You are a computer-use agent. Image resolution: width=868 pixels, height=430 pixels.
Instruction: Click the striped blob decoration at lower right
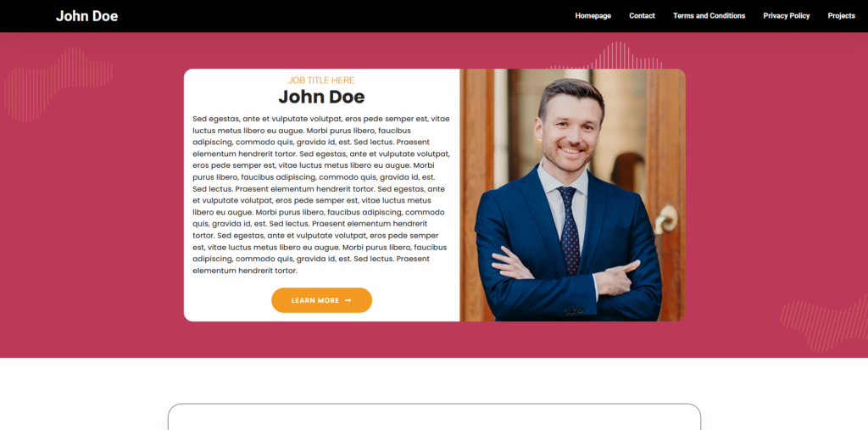[825, 324]
